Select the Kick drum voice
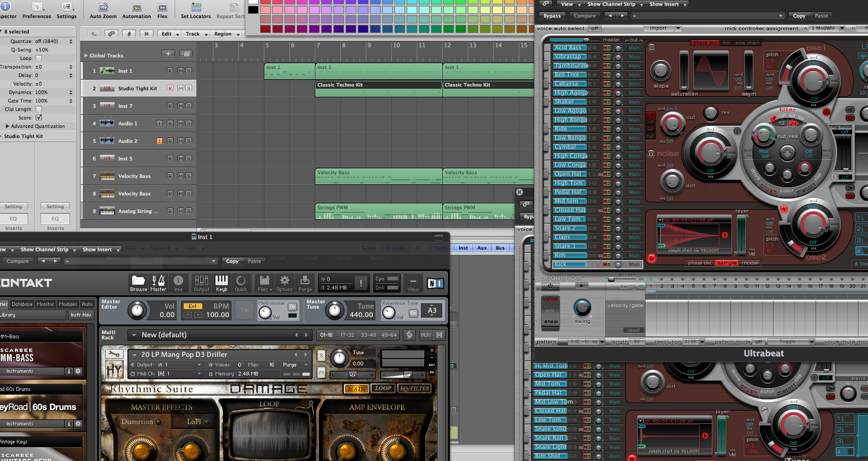 point(570,264)
